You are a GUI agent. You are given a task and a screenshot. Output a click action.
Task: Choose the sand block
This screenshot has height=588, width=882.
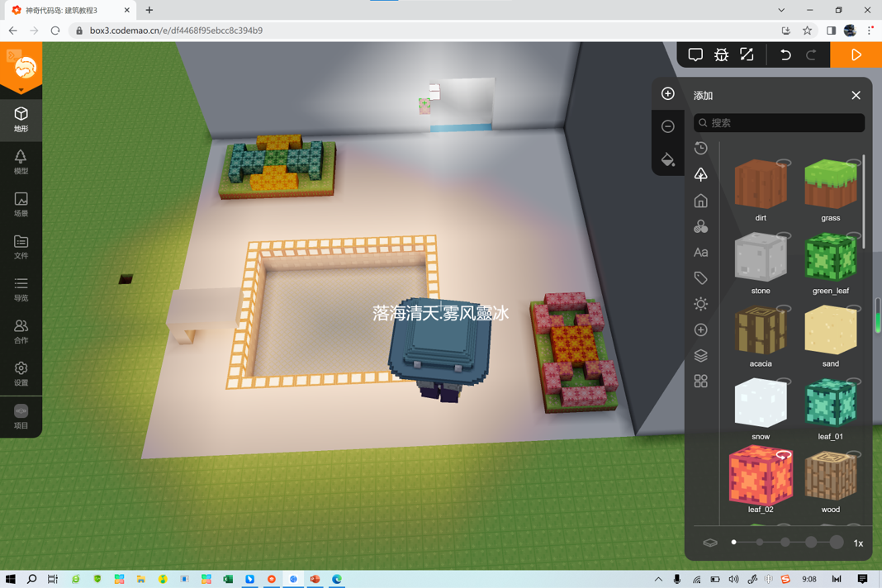pyautogui.click(x=830, y=330)
